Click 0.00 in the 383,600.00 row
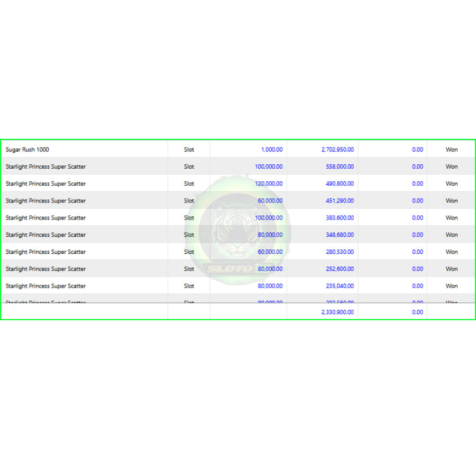The width and height of the screenshot is (476, 459). [417, 217]
